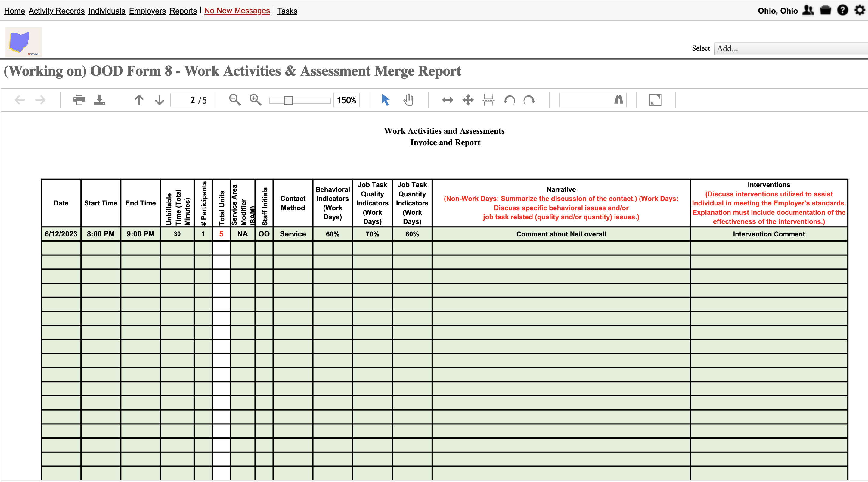This screenshot has width=868, height=482.
Task: Click the Ohio, Ohio user name
Action: pyautogui.click(x=778, y=11)
